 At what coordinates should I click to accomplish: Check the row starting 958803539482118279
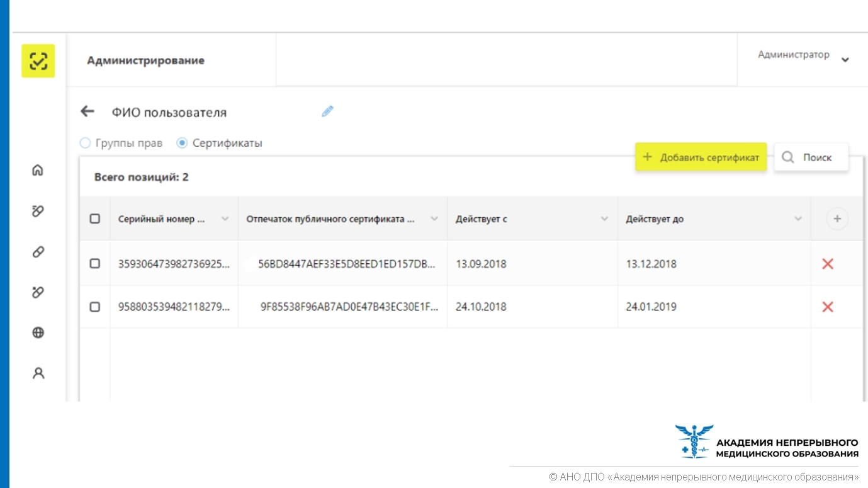[x=95, y=307]
